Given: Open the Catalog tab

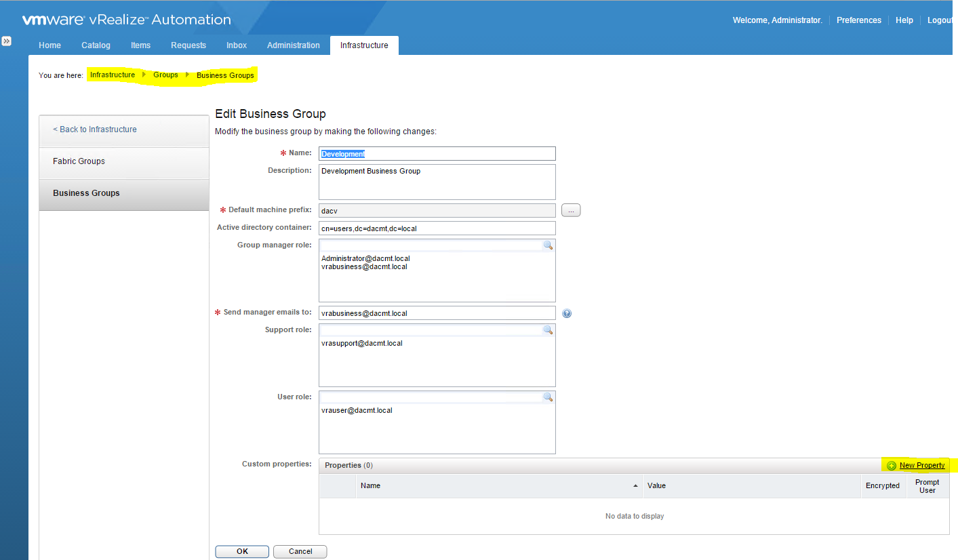Looking at the screenshot, I should pos(96,45).
